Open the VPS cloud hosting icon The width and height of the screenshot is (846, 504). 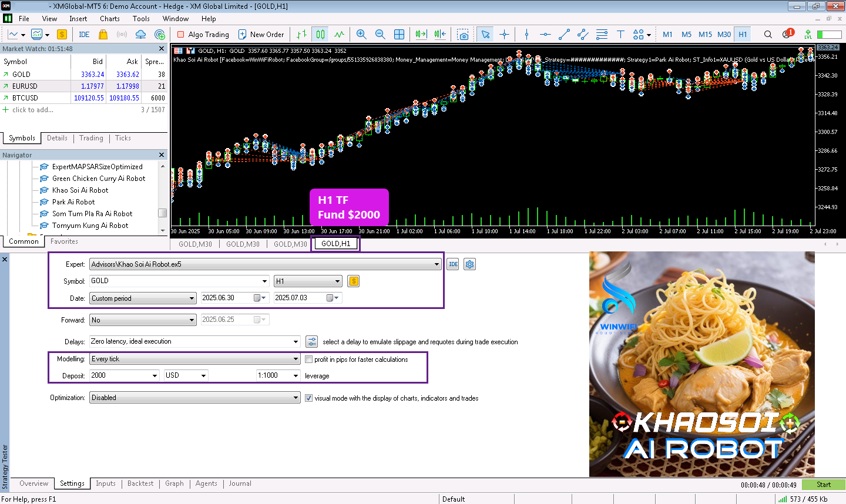point(140,34)
